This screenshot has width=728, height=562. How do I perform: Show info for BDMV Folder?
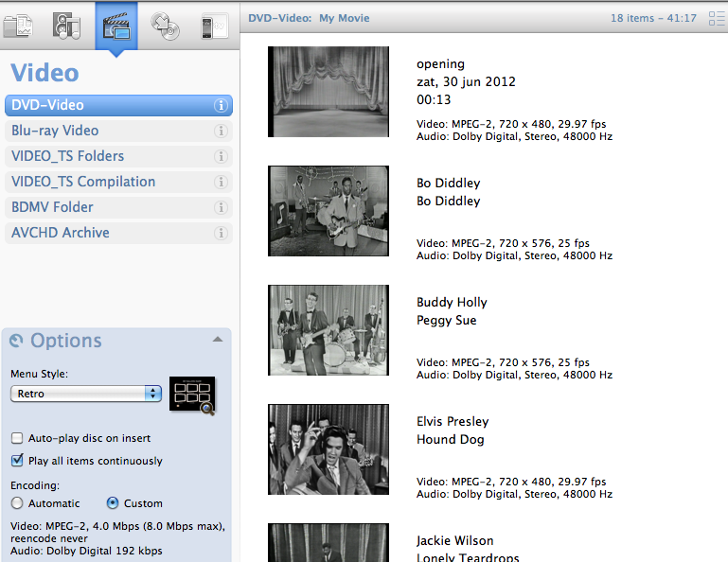[221, 207]
